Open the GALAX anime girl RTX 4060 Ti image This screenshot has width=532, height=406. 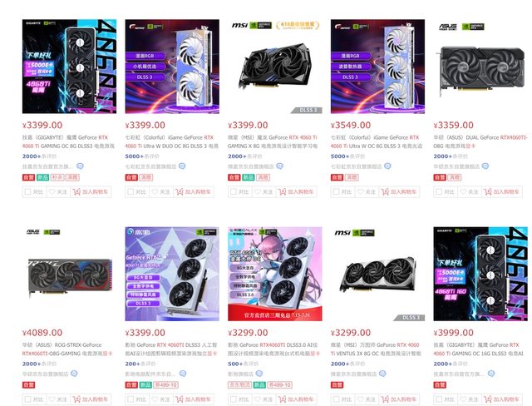(x=275, y=274)
